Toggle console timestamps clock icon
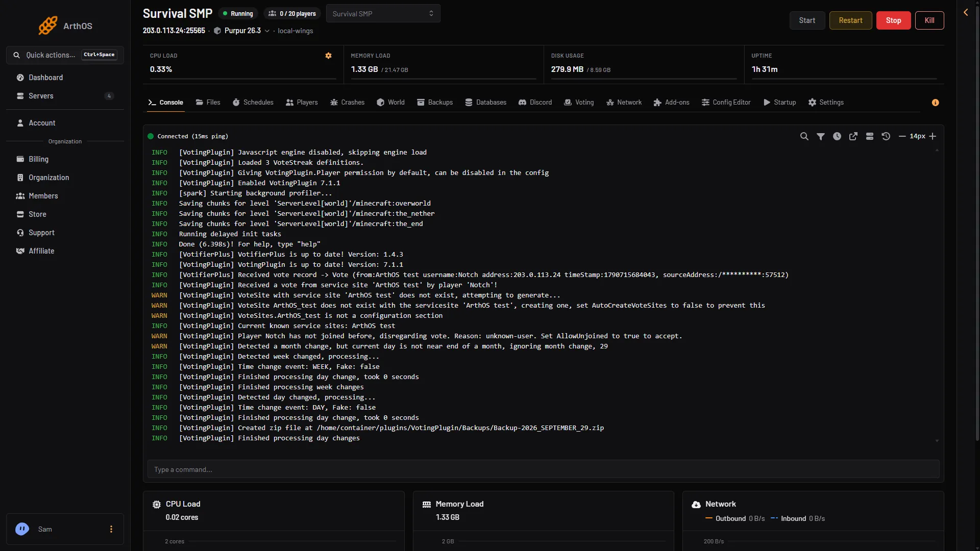 pos(837,136)
